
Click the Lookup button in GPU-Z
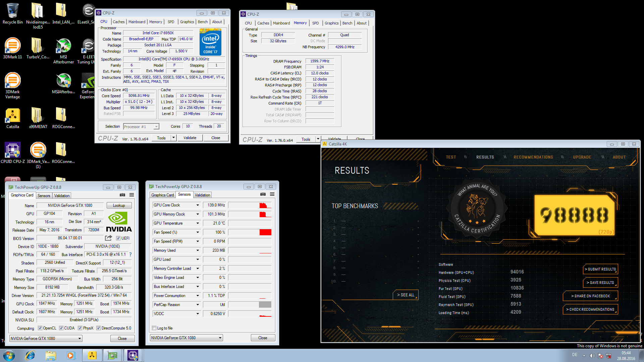point(119,205)
